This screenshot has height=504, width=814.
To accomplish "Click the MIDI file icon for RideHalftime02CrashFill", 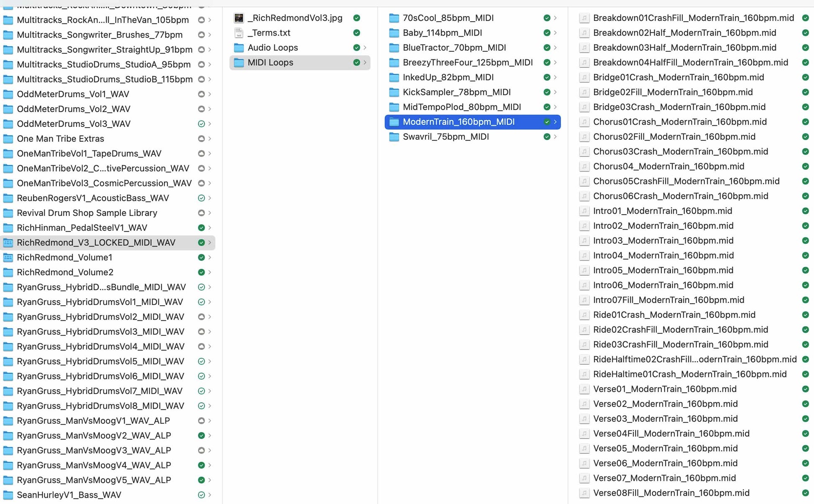I will [x=584, y=359].
